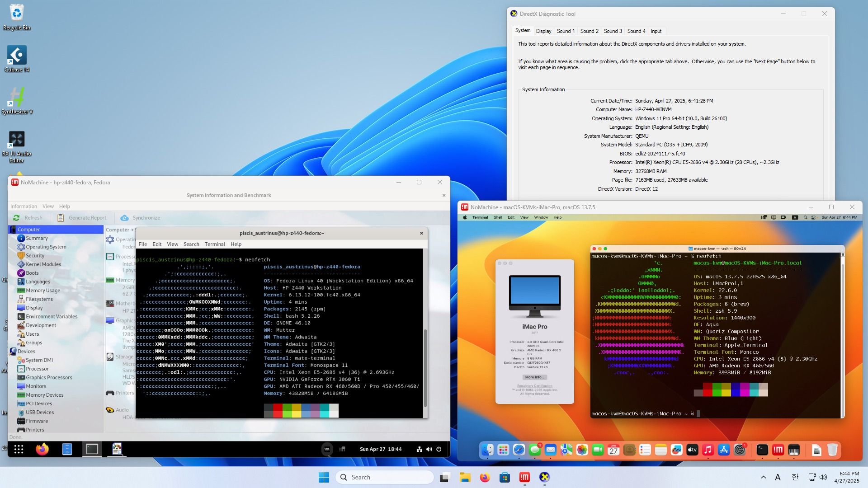This screenshot has width=868, height=488.
Task: Open Cubase 14 desktop shortcut
Action: pyautogui.click(x=17, y=56)
